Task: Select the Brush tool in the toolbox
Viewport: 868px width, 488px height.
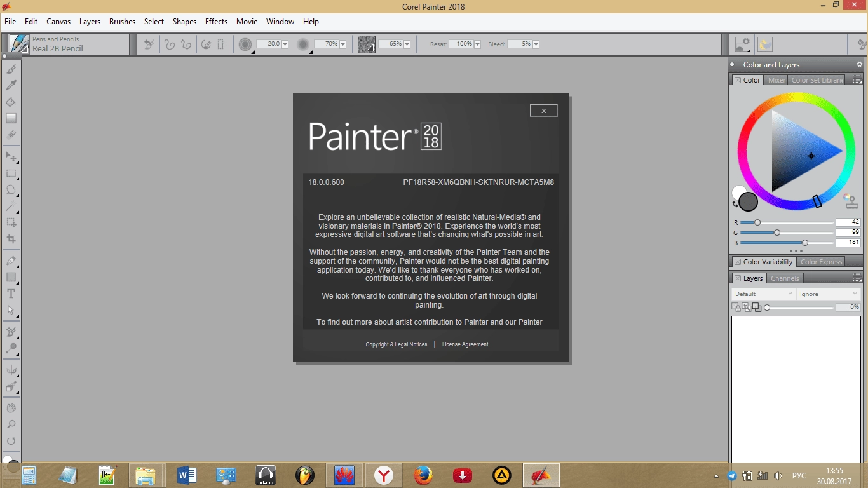Action: (11, 69)
